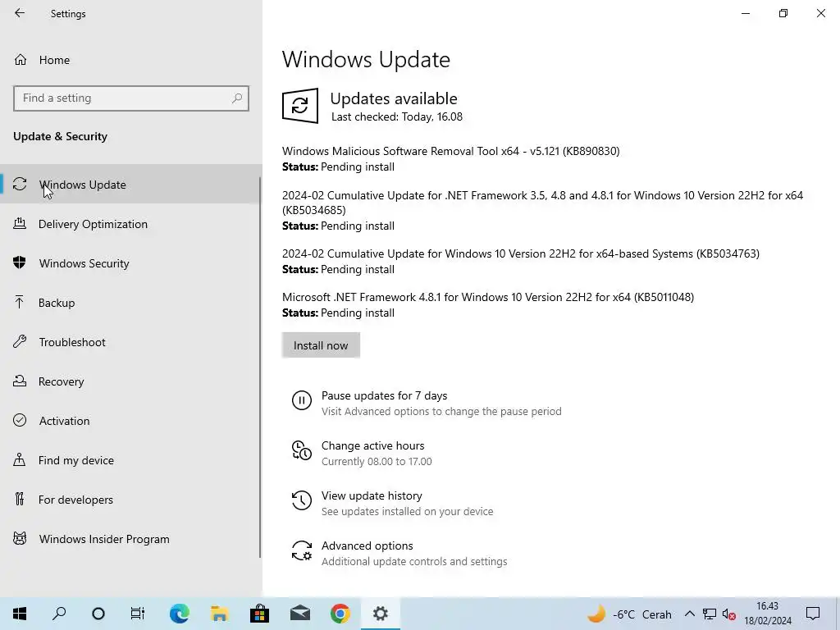The height and width of the screenshot is (630, 840).
Task: Open View update history
Action: tap(372, 495)
